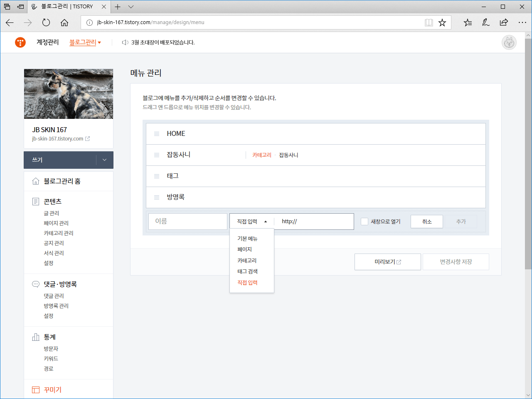The image size is (532, 399).
Task: Open browser settings ellipsis menu
Action: tap(522, 22)
